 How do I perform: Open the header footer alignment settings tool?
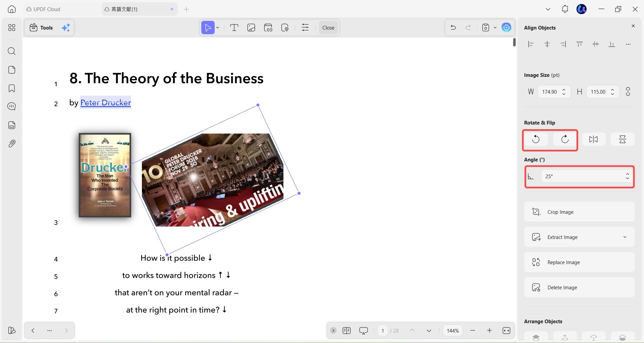tap(305, 28)
